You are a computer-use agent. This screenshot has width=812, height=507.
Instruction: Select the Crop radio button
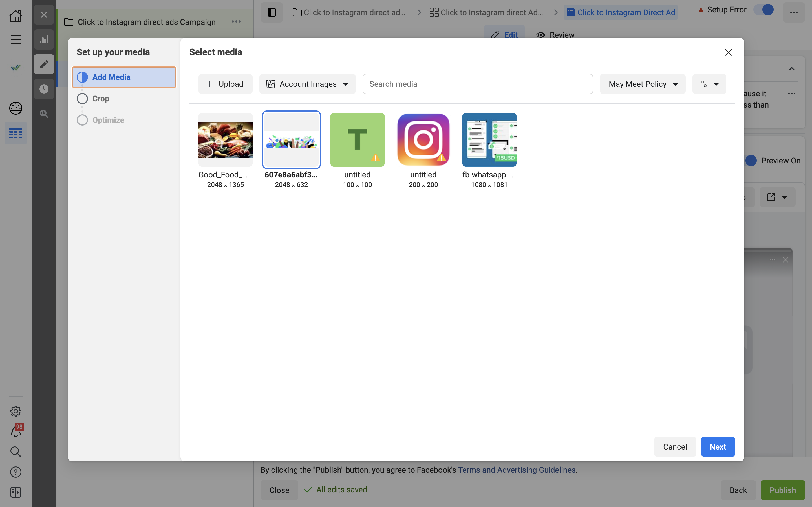coord(82,99)
